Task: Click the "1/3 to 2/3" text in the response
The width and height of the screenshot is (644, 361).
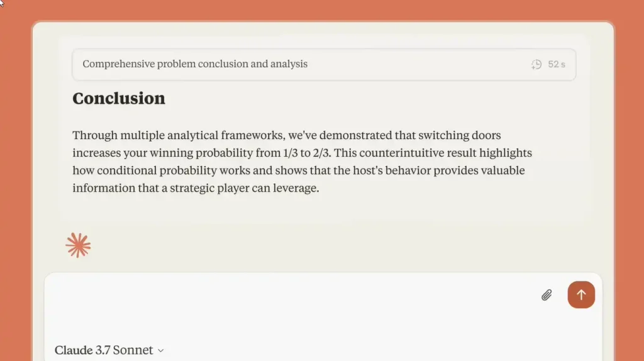Action: [305, 153]
